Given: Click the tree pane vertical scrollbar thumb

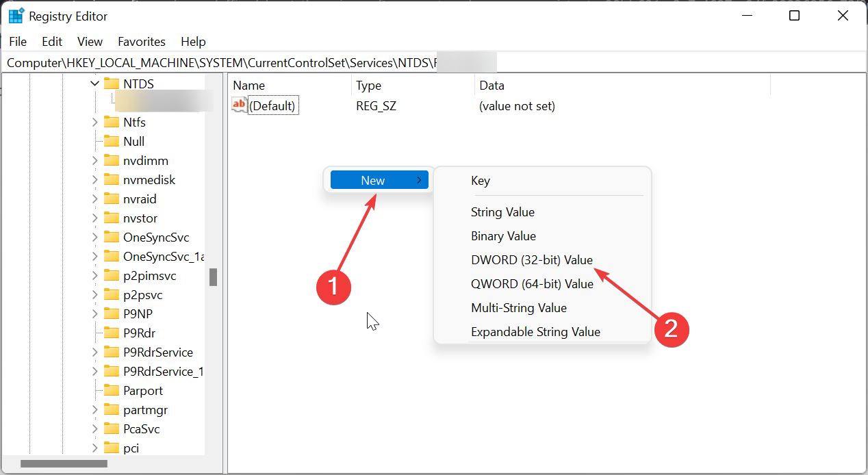Looking at the screenshot, I should (x=213, y=277).
